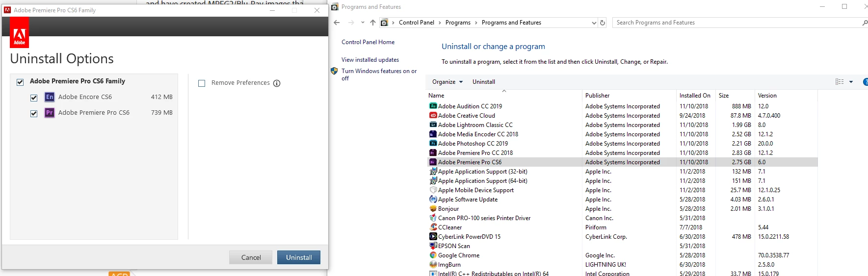Viewport: 868px width, 276px height.
Task: Click the CCleaner icon in list
Action: click(433, 227)
